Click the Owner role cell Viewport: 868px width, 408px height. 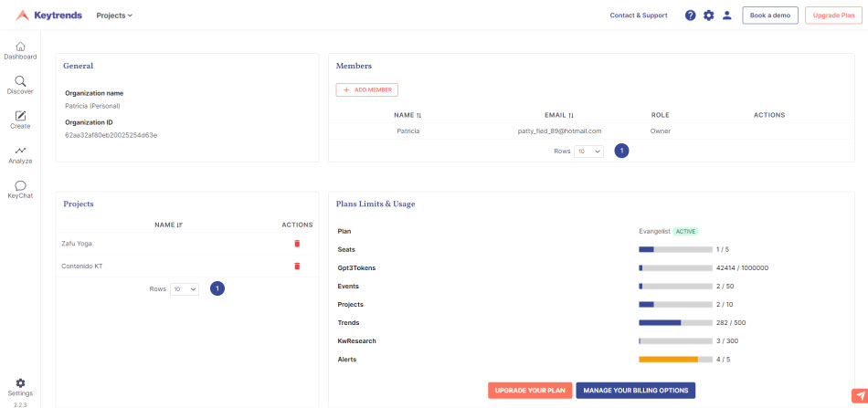[660, 131]
